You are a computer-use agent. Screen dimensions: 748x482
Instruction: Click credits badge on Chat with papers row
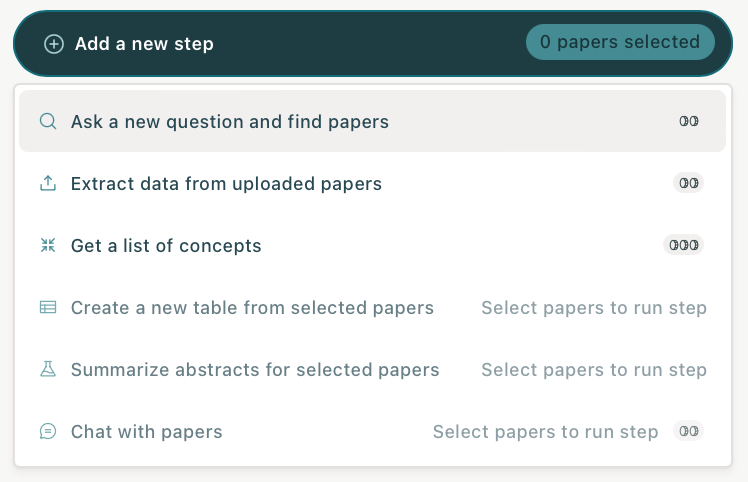[x=688, y=432]
